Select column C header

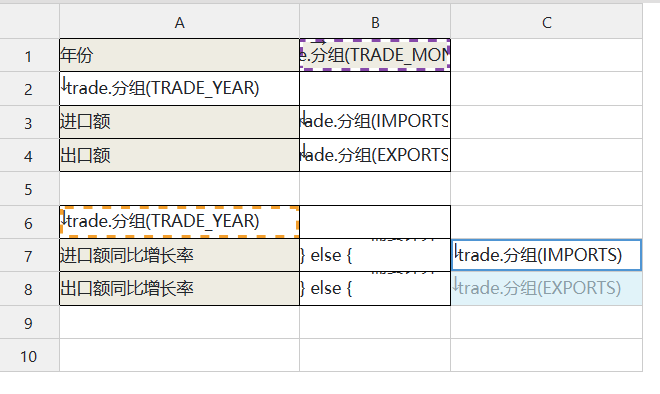coord(546,21)
